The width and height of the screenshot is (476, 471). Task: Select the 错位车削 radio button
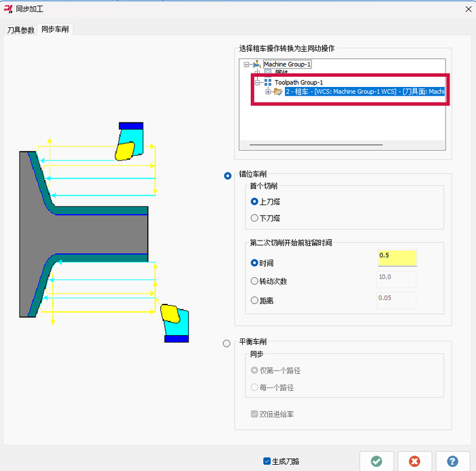227,175
